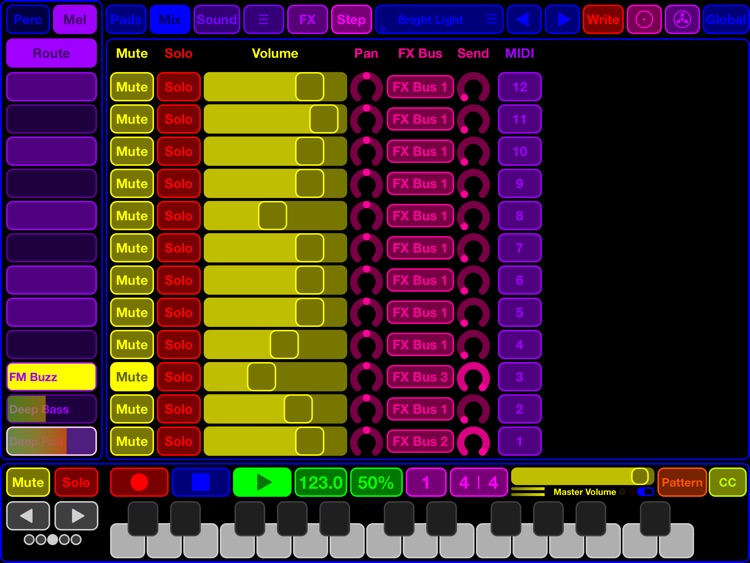Click the Pan knob for MIDI channel 8

coord(366,216)
